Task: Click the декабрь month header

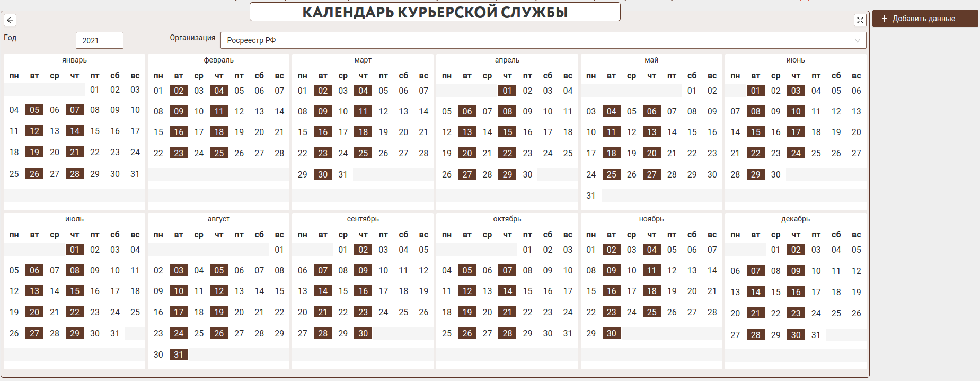Action: (795, 219)
